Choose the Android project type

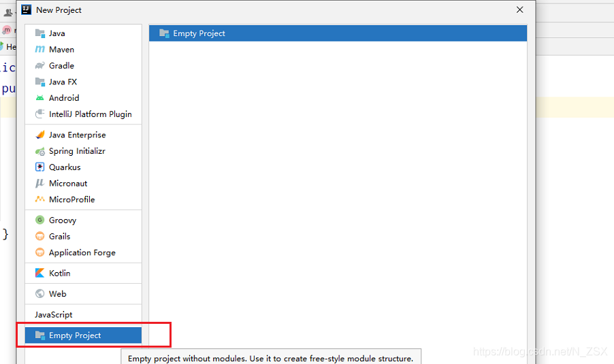tap(84, 98)
